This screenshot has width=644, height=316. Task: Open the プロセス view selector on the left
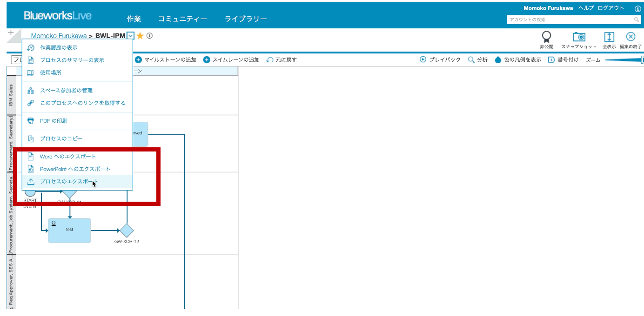click(x=16, y=59)
